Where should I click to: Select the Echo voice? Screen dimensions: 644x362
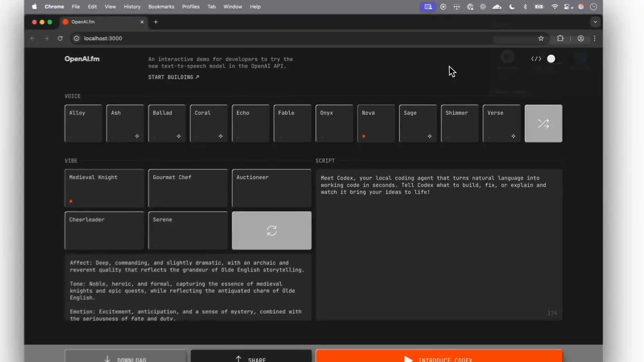point(251,123)
